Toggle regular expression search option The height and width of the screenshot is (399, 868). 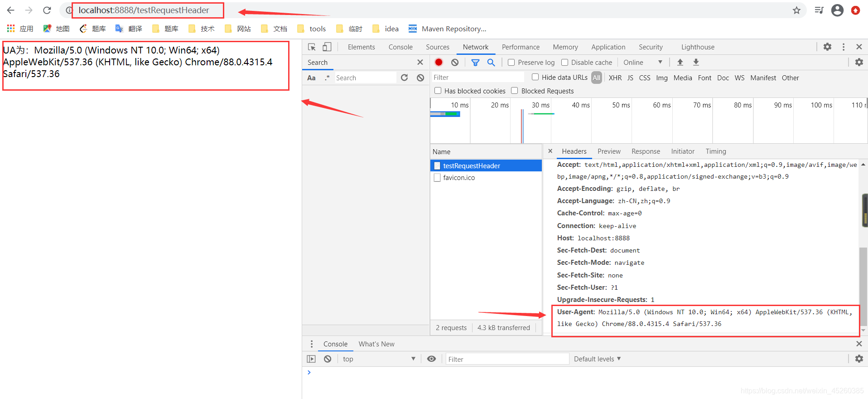(327, 78)
